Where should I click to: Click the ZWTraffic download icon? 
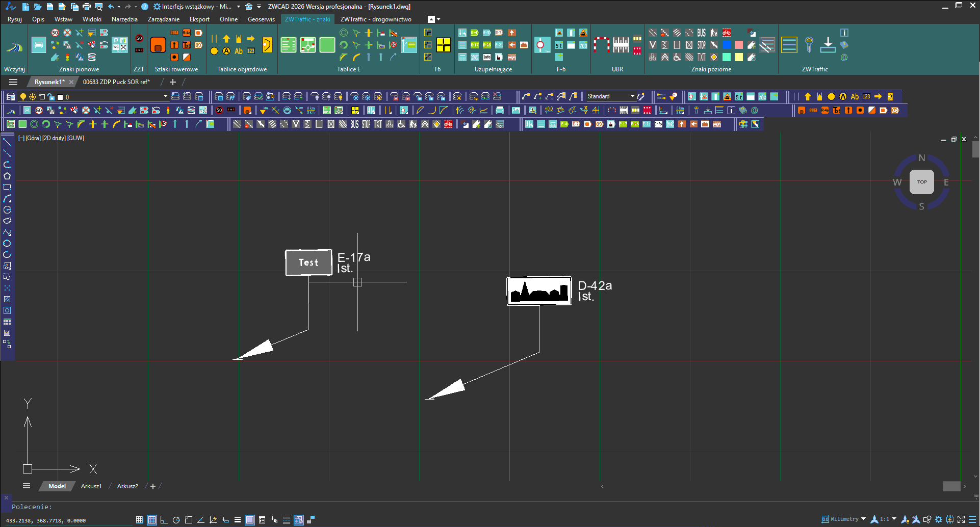point(828,45)
